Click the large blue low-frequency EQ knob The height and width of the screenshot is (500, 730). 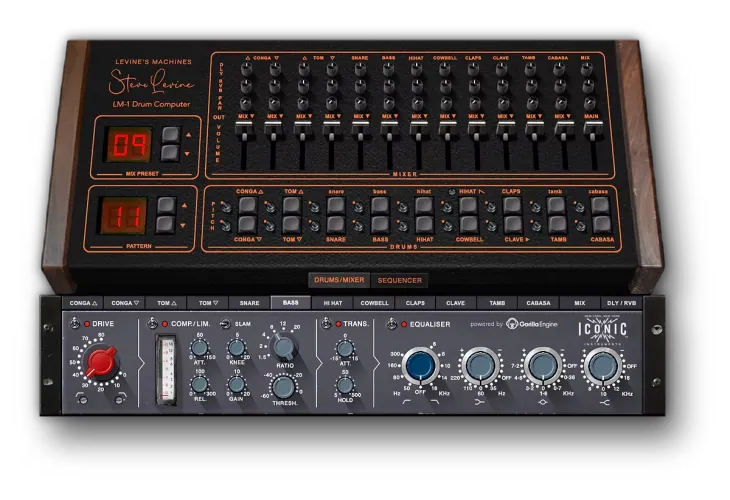pos(420,366)
